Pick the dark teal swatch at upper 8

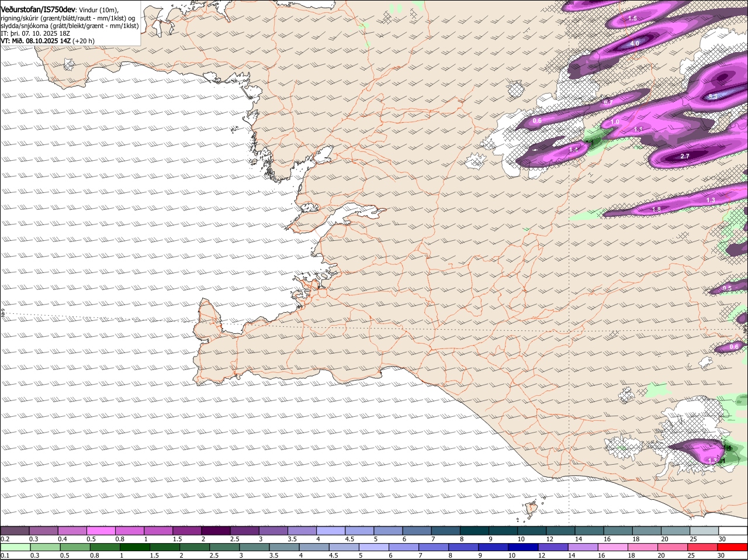475,531
